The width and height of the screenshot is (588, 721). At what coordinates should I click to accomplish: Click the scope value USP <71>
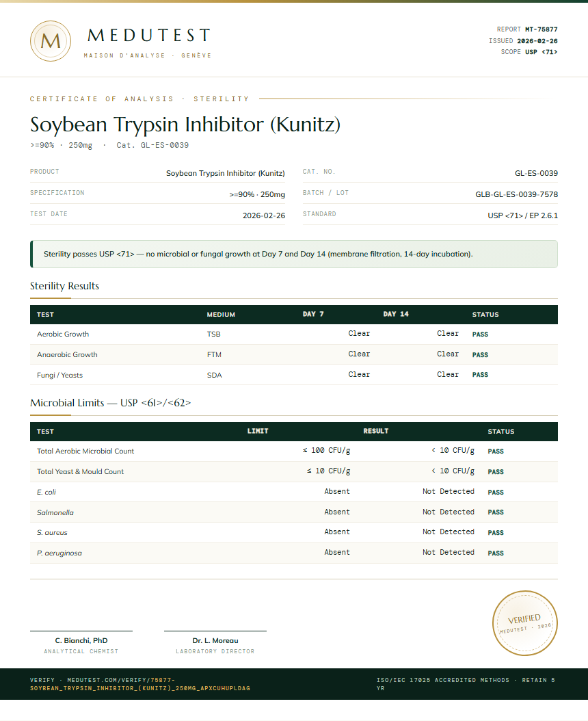click(541, 52)
